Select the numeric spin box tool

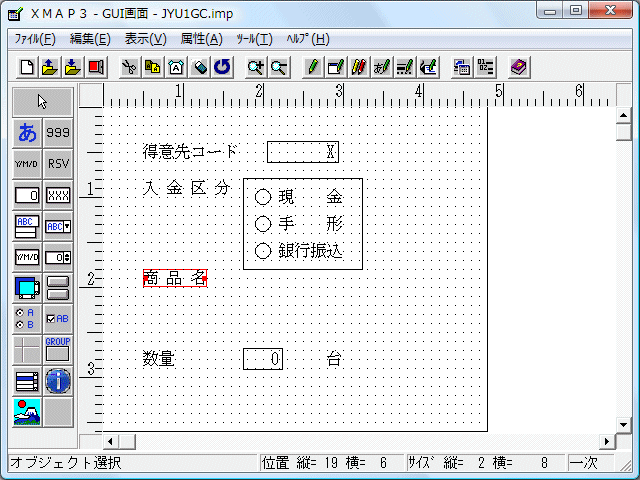pos(58,257)
